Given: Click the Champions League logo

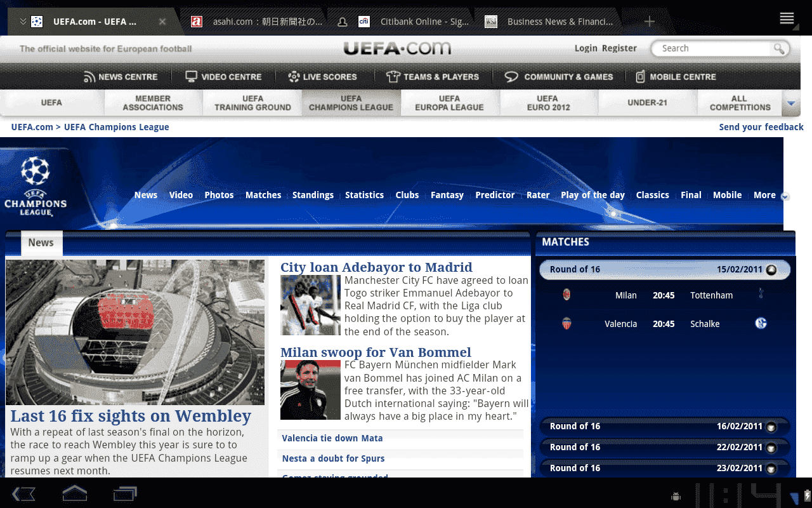Looking at the screenshot, I should (x=36, y=186).
